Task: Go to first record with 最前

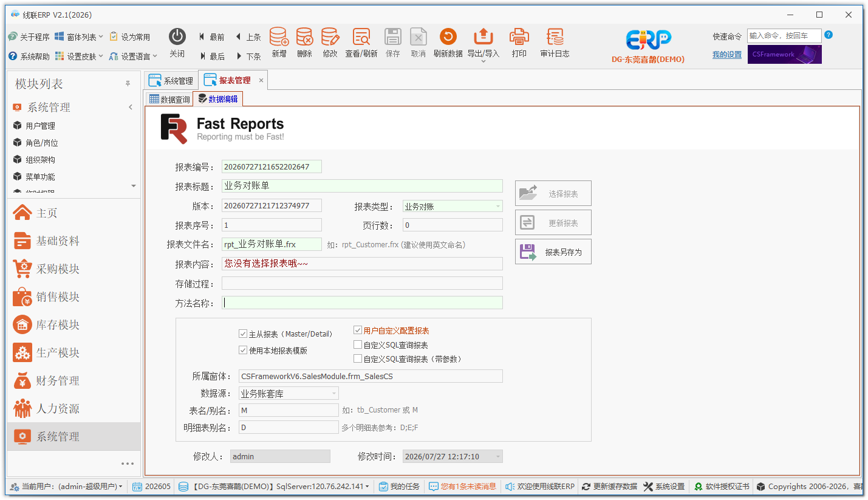Action: [211, 37]
